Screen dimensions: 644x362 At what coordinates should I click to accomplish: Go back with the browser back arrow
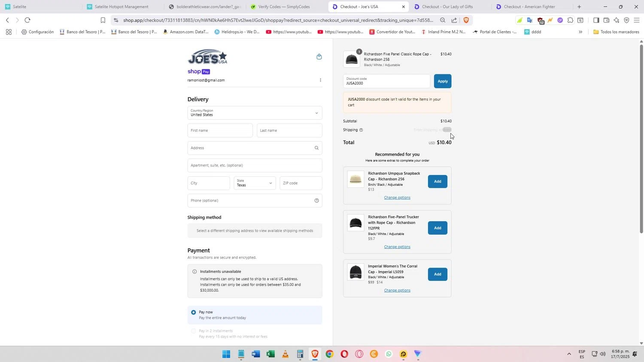pos(7,20)
